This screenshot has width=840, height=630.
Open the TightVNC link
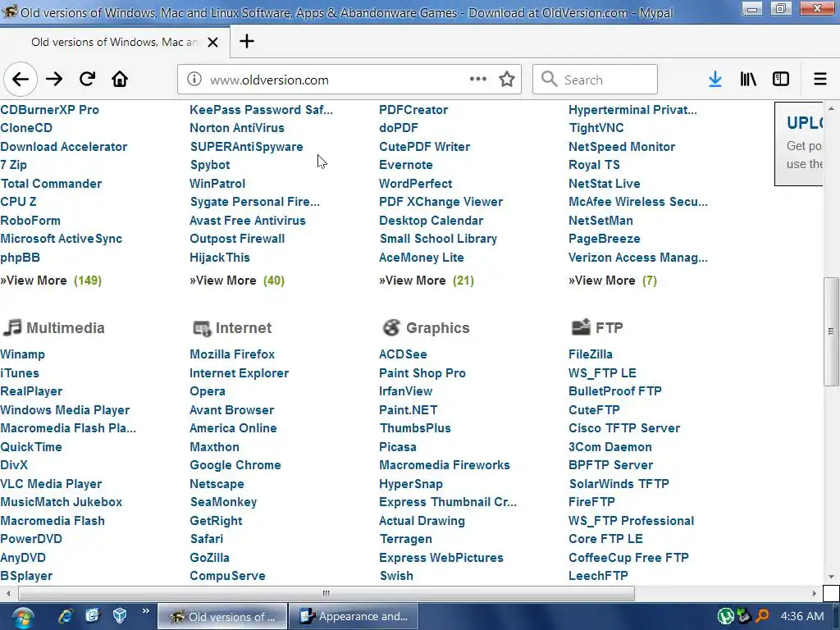[596, 128]
